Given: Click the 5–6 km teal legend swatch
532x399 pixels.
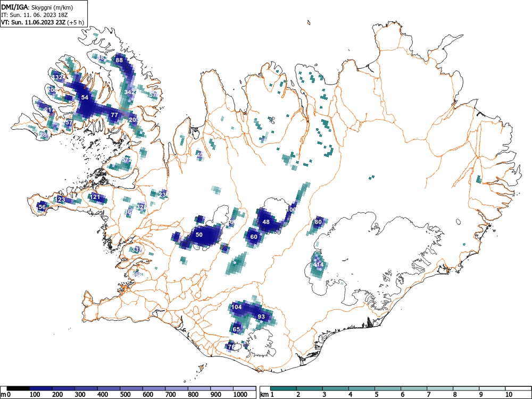Looking at the screenshot, I should click(388, 388).
